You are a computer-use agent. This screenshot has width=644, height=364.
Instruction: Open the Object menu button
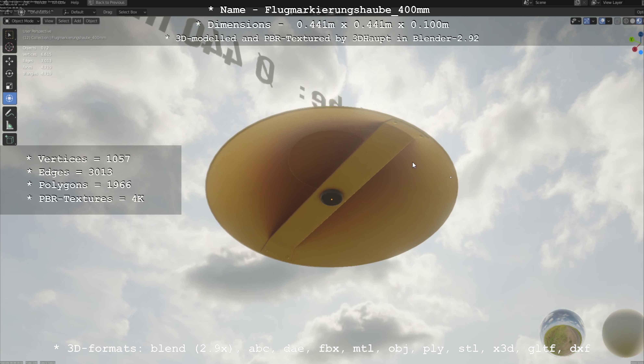tap(91, 21)
